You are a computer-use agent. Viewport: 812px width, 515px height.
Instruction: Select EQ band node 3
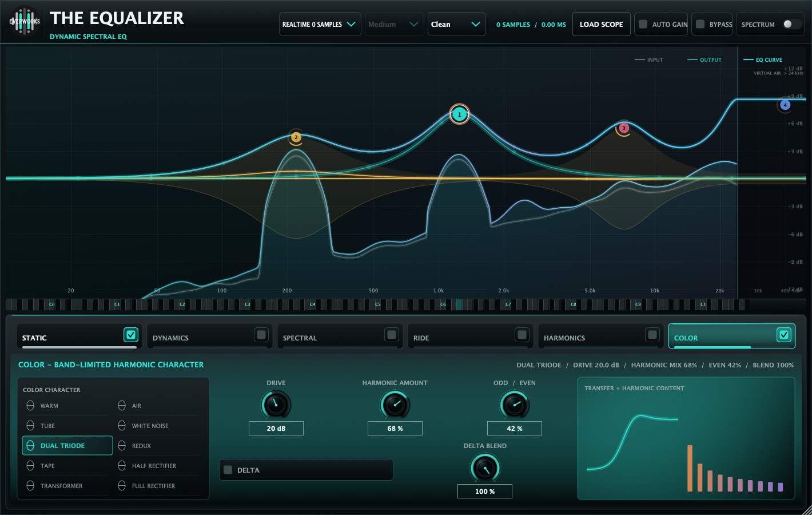coord(624,128)
